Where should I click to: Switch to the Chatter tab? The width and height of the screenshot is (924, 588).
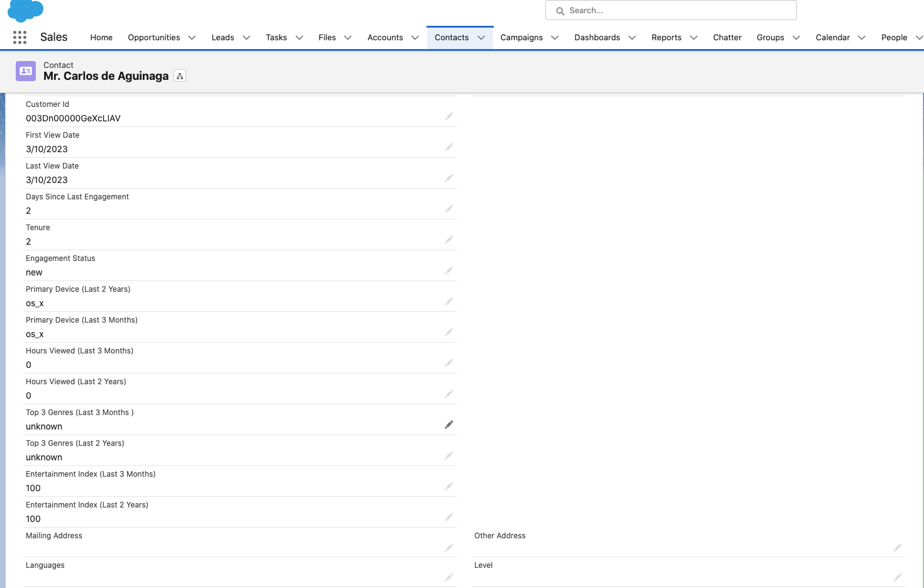(x=727, y=38)
